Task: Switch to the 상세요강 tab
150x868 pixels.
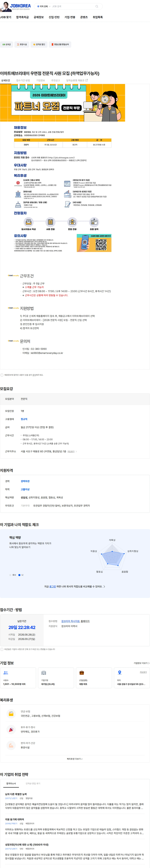Action: click(6, 81)
